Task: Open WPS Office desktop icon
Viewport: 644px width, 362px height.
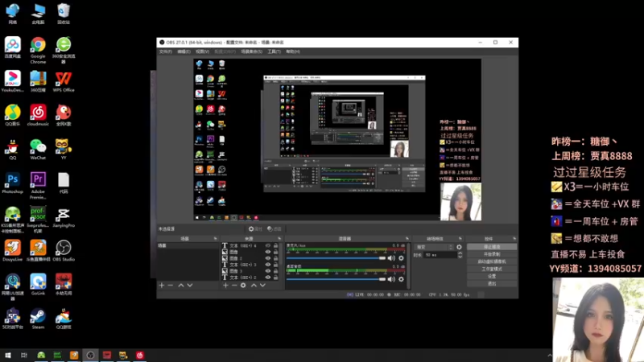Action: click(x=64, y=81)
